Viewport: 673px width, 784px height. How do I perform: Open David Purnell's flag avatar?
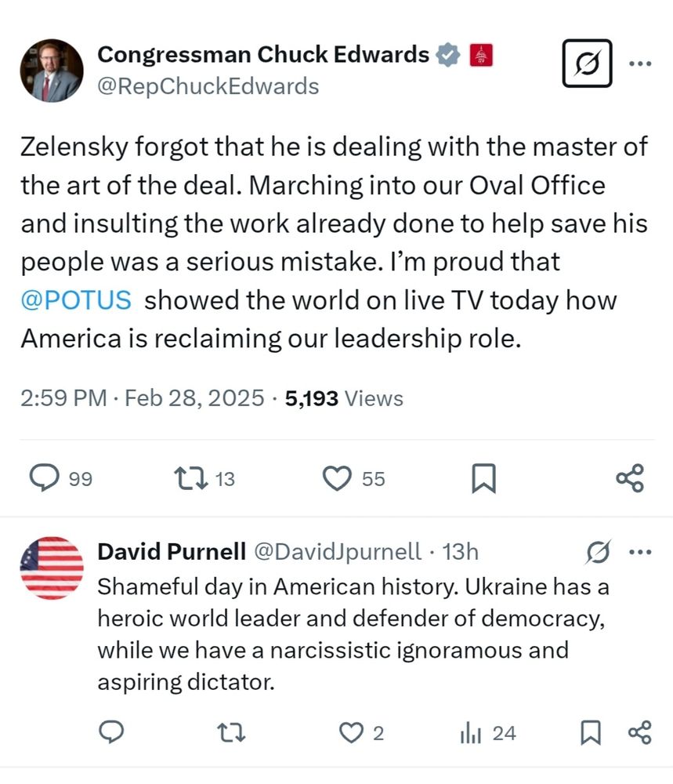pos(52,568)
